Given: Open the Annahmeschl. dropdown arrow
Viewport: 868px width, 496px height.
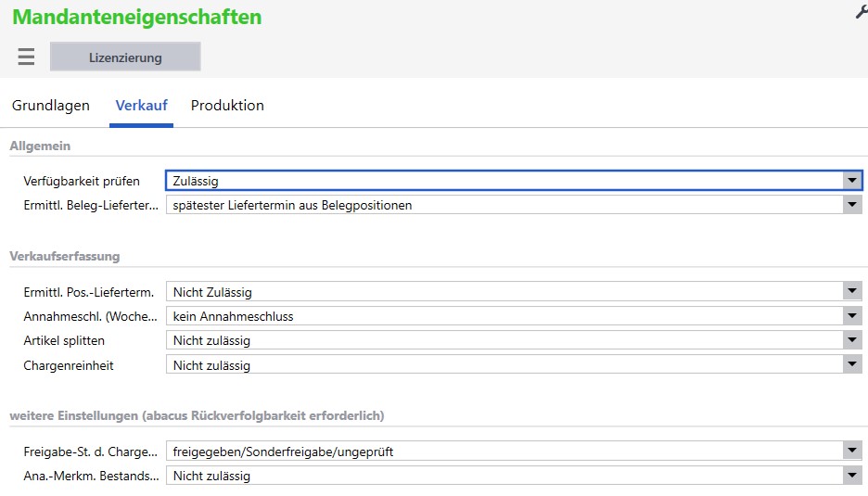Looking at the screenshot, I should (852, 316).
